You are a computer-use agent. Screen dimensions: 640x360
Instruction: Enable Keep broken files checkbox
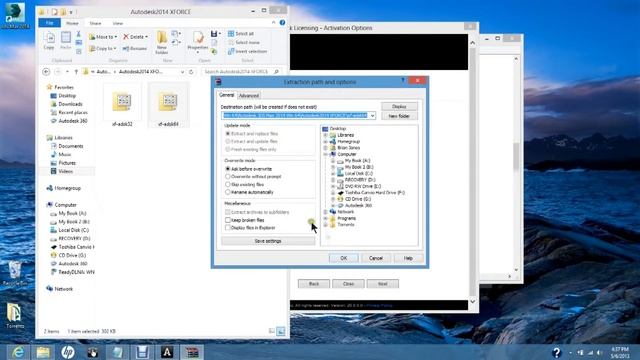pyautogui.click(x=228, y=220)
